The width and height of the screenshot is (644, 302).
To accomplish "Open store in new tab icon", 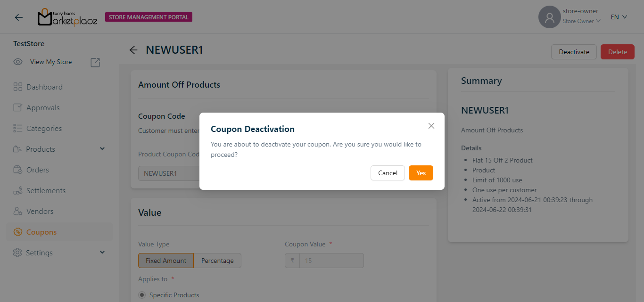I will 95,62.
